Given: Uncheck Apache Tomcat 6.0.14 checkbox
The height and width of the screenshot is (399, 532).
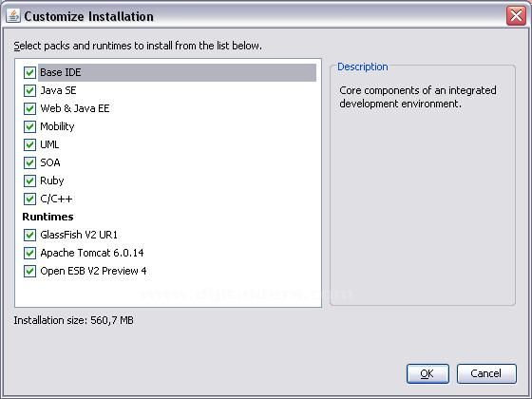Looking at the screenshot, I should (x=29, y=253).
